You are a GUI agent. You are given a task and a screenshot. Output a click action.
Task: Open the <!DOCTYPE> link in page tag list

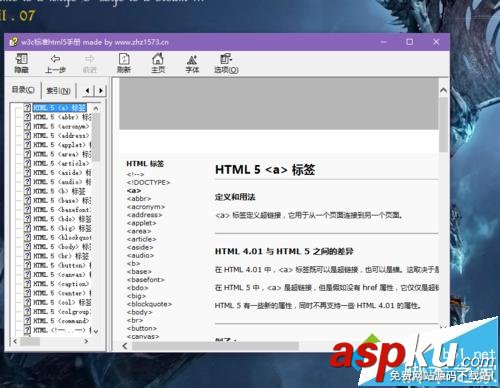pos(148,182)
